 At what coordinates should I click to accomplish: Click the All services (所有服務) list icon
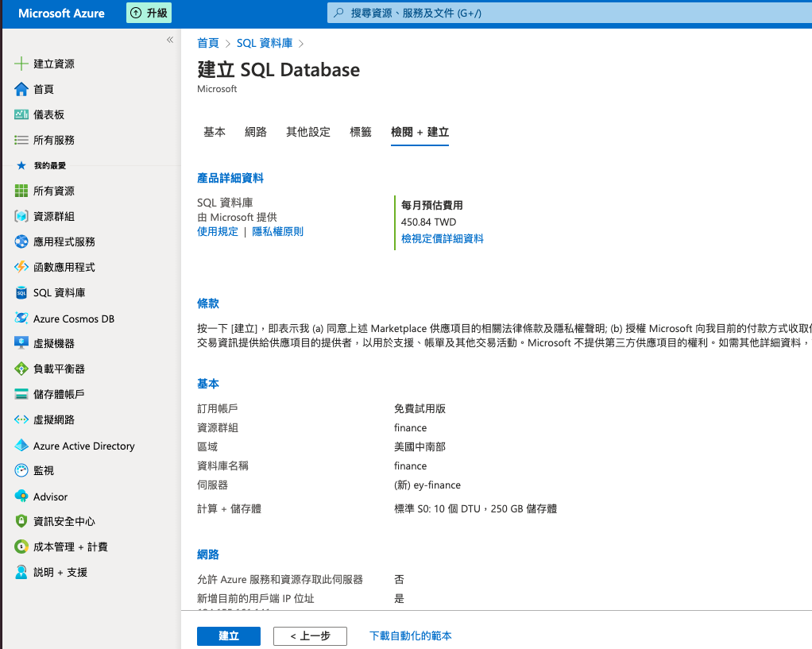(21, 140)
